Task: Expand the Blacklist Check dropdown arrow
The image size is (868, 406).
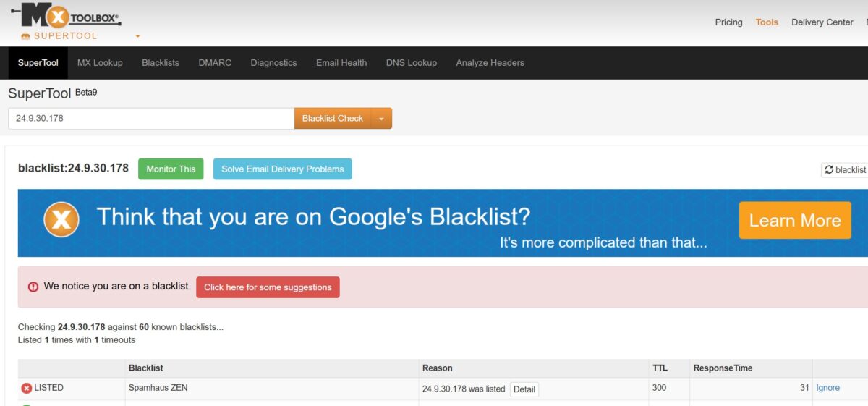Action: click(381, 119)
